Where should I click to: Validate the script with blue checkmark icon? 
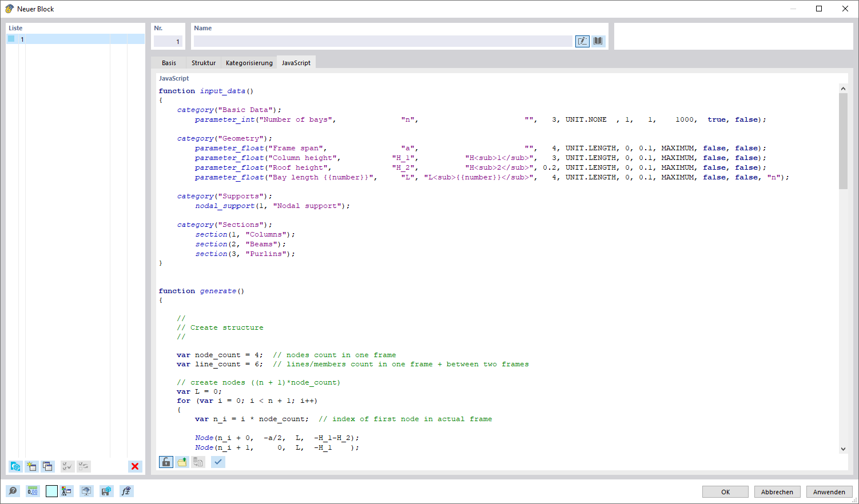tap(218, 462)
